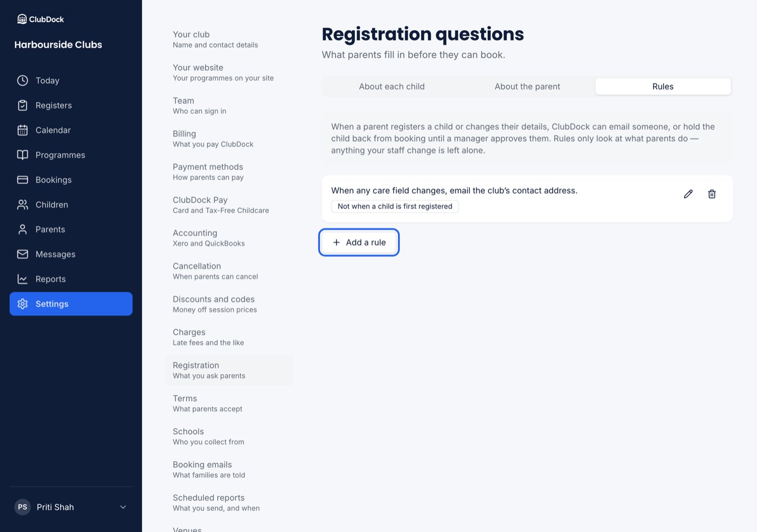This screenshot has width=757, height=532.
Task: Open the Calendar view
Action: 71,130
